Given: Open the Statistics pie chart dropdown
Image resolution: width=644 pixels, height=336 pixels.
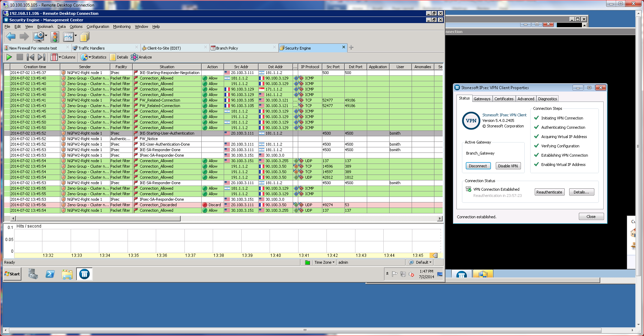Looking at the screenshot, I should [93, 57].
